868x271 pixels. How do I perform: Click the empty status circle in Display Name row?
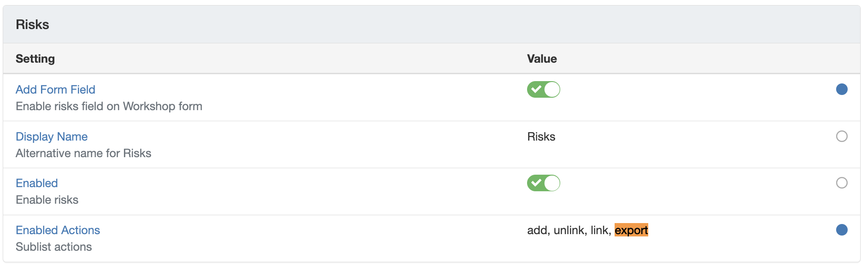841,136
